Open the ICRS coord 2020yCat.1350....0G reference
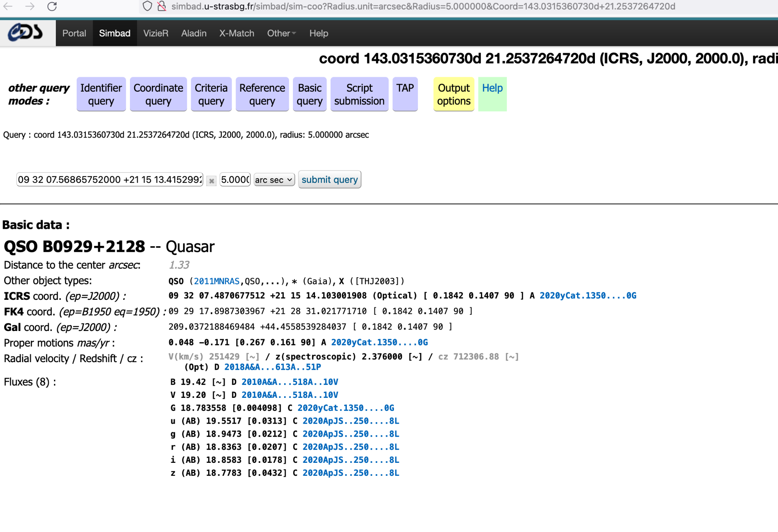This screenshot has width=778, height=532. (x=588, y=296)
